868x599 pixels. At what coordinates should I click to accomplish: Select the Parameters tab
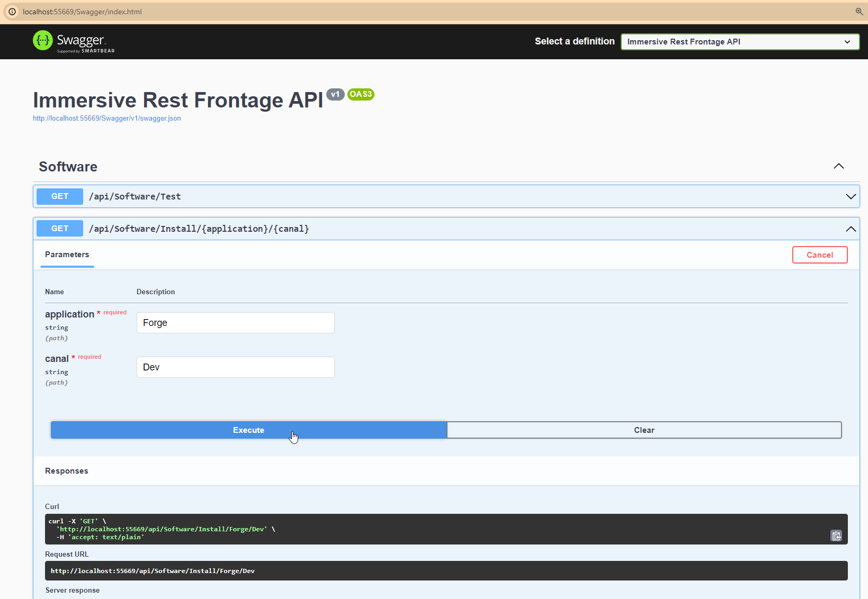(67, 255)
